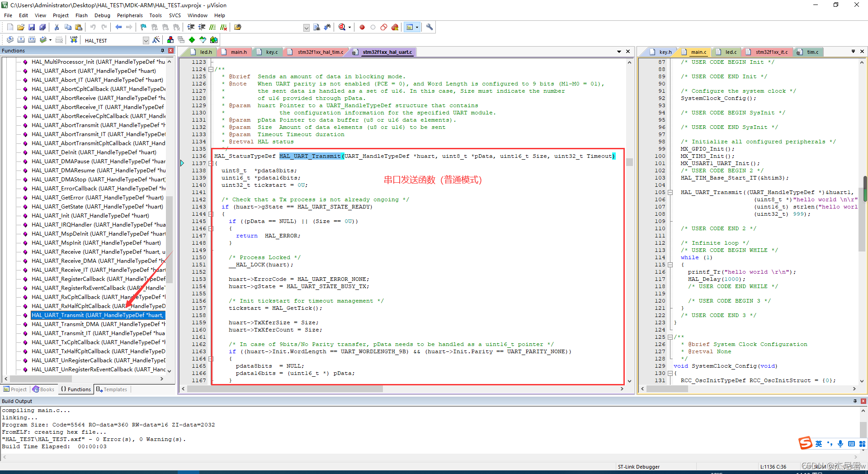This screenshot has height=474, width=868.
Task: Create a new file with the New icon
Action: [x=10, y=27]
